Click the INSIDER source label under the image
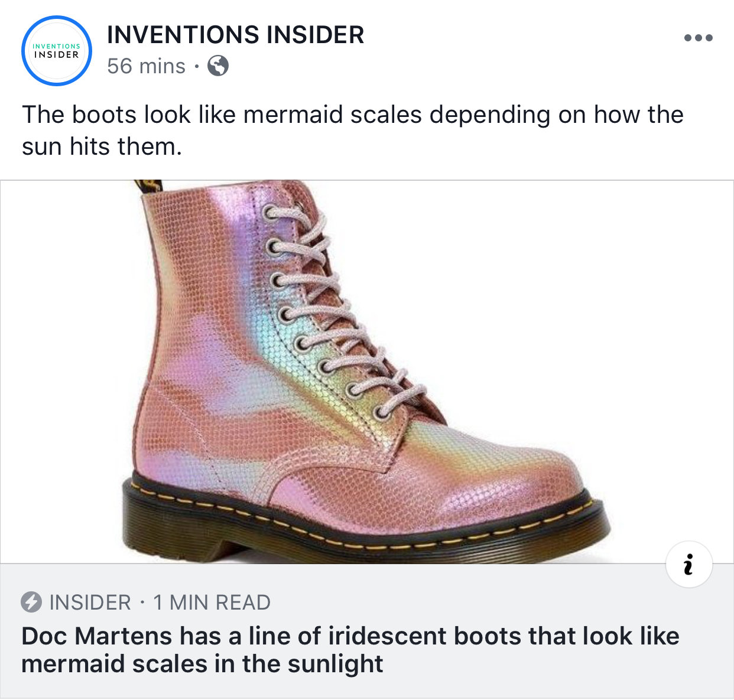Viewport: 734px width, 700px height. click(x=90, y=603)
